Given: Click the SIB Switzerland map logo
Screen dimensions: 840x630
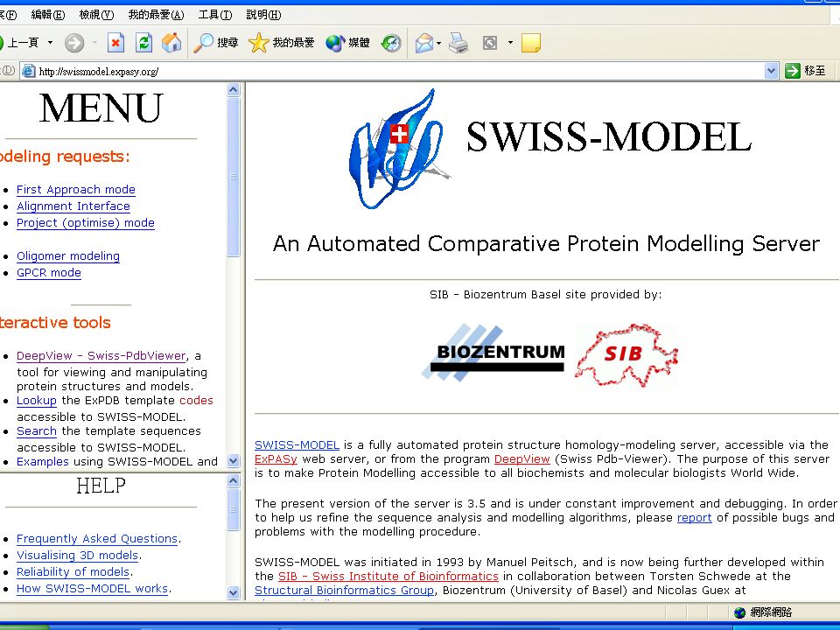Looking at the screenshot, I should (x=626, y=354).
